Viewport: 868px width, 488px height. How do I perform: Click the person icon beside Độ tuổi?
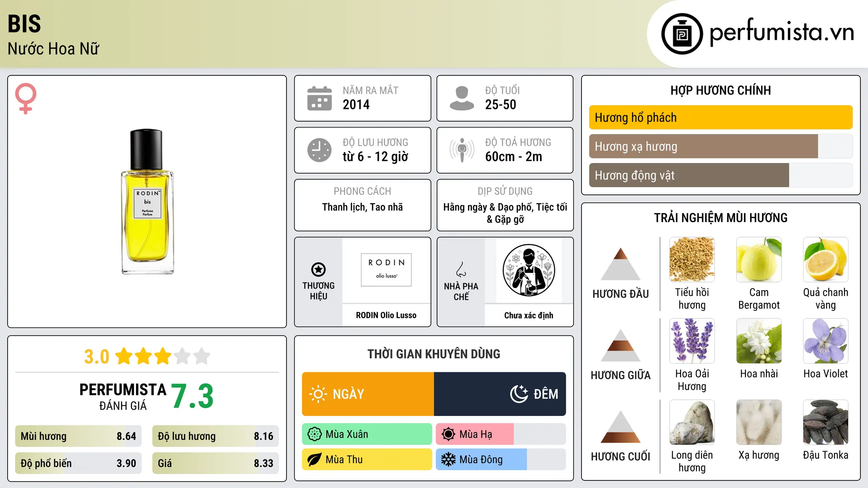coord(462,98)
